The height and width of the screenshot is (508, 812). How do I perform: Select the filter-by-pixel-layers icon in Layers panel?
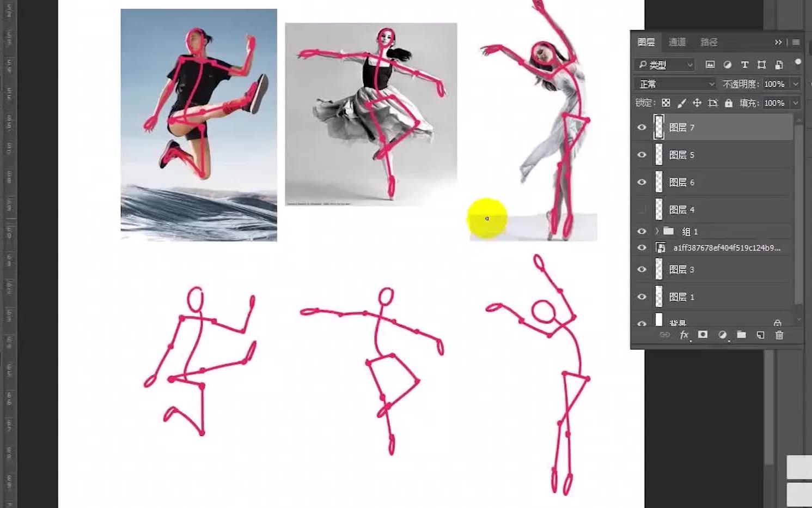pos(710,64)
